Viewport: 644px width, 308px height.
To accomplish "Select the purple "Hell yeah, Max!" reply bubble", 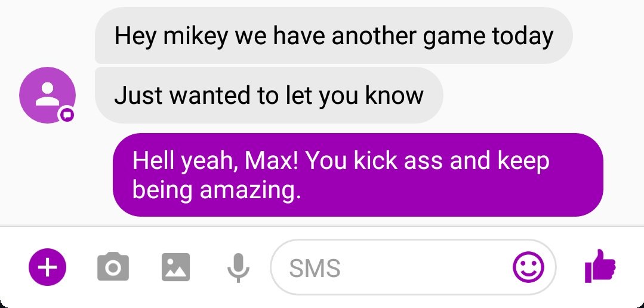I will pyautogui.click(x=358, y=174).
